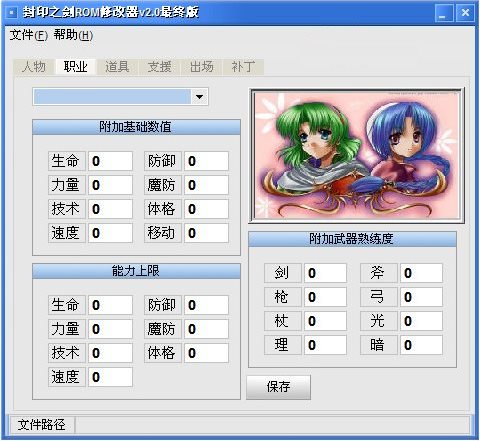
Task: Switch to the 支援 tab
Action: (159, 67)
